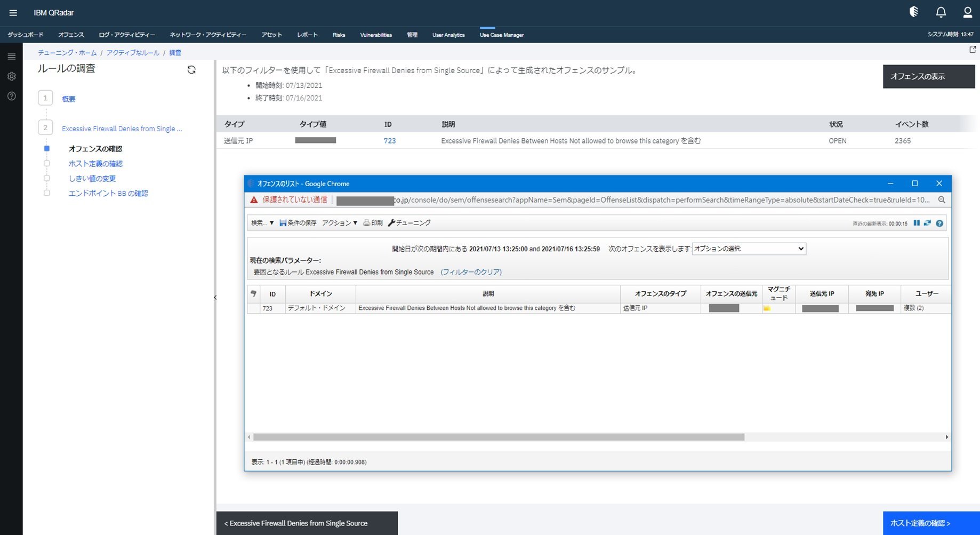Refresh the offense list popup
Screen dimensions: 980x535
point(928,223)
